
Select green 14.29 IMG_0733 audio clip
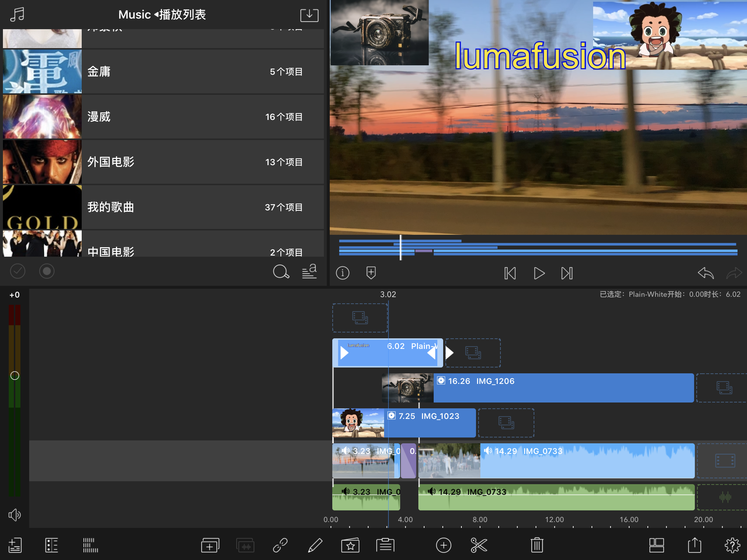click(x=557, y=497)
